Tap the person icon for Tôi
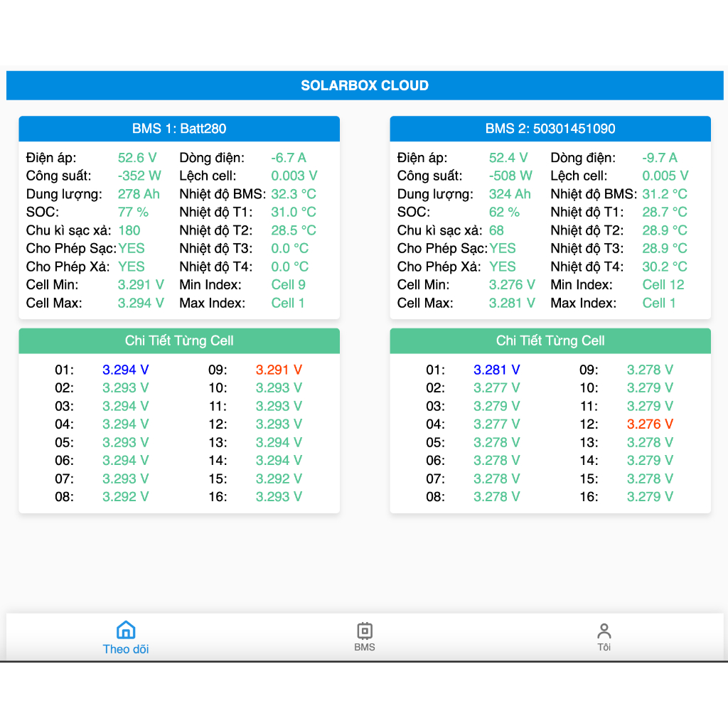 604,631
